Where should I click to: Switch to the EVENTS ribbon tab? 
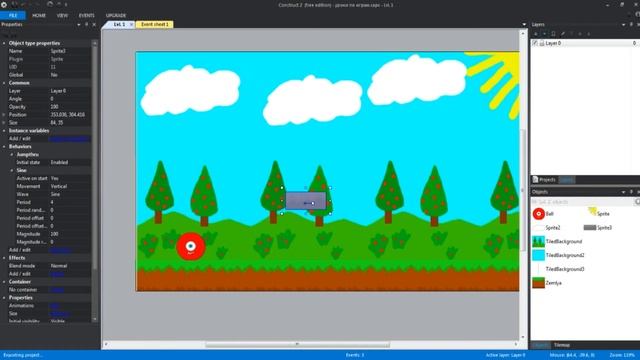pos(86,16)
